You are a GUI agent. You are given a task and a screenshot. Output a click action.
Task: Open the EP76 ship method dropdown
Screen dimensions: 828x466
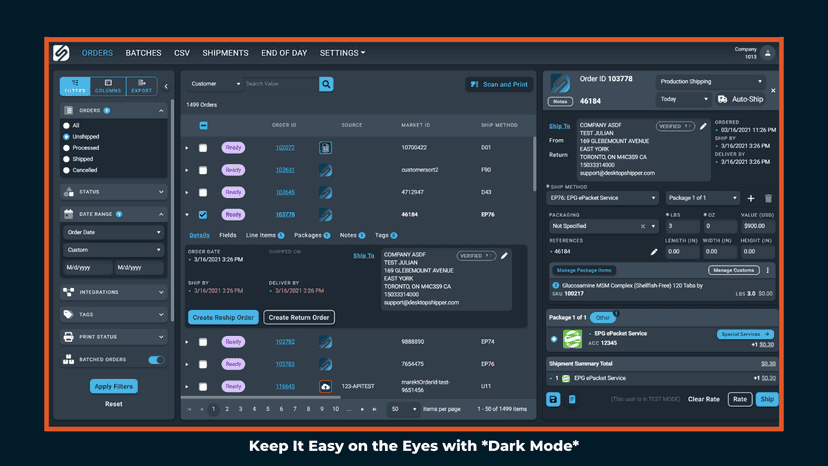coord(602,198)
